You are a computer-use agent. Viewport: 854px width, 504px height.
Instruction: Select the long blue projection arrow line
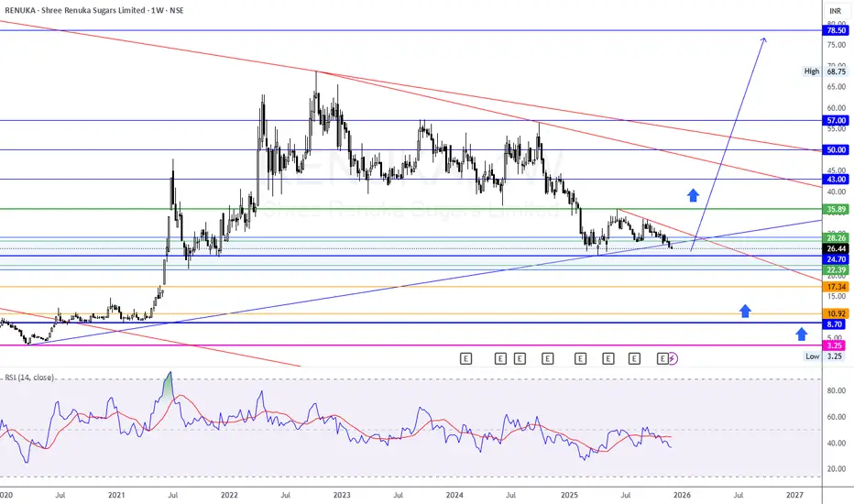tap(728, 145)
